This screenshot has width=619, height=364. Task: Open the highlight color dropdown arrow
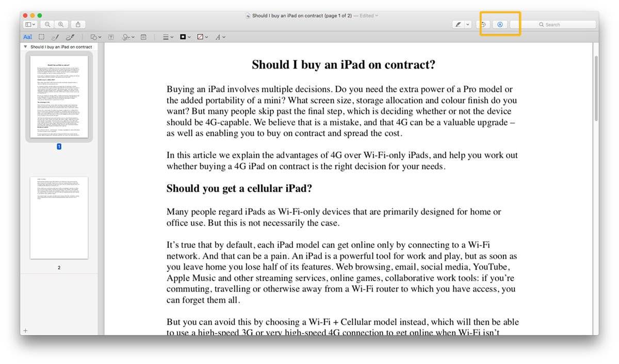click(x=468, y=24)
